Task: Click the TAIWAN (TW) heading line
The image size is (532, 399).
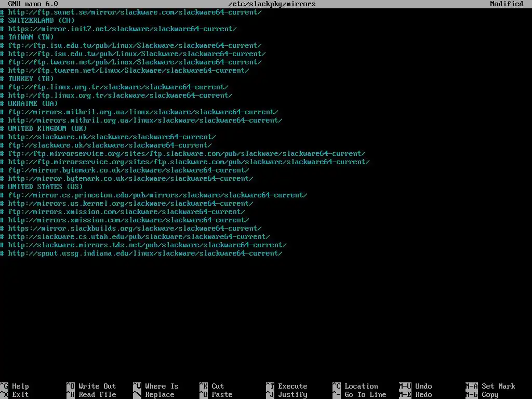Action: tap(27, 37)
